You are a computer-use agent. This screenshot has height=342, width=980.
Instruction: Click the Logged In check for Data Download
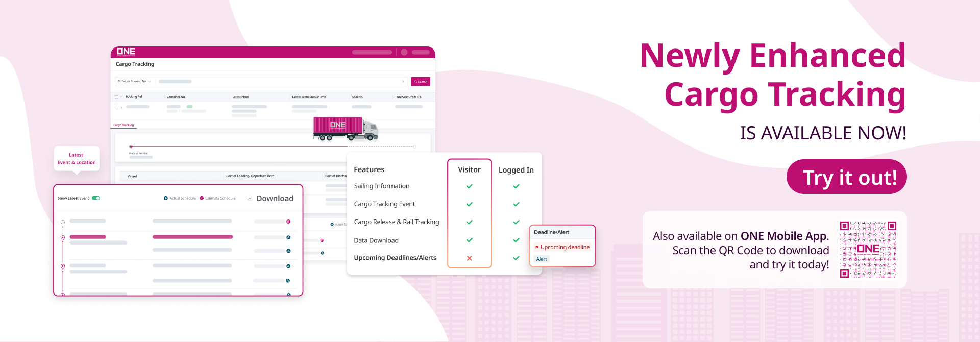coord(516,240)
